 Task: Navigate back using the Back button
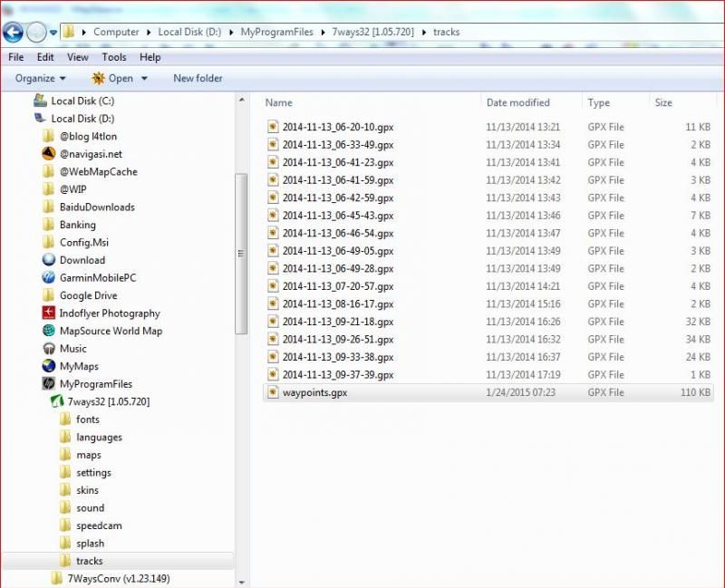[x=13, y=33]
